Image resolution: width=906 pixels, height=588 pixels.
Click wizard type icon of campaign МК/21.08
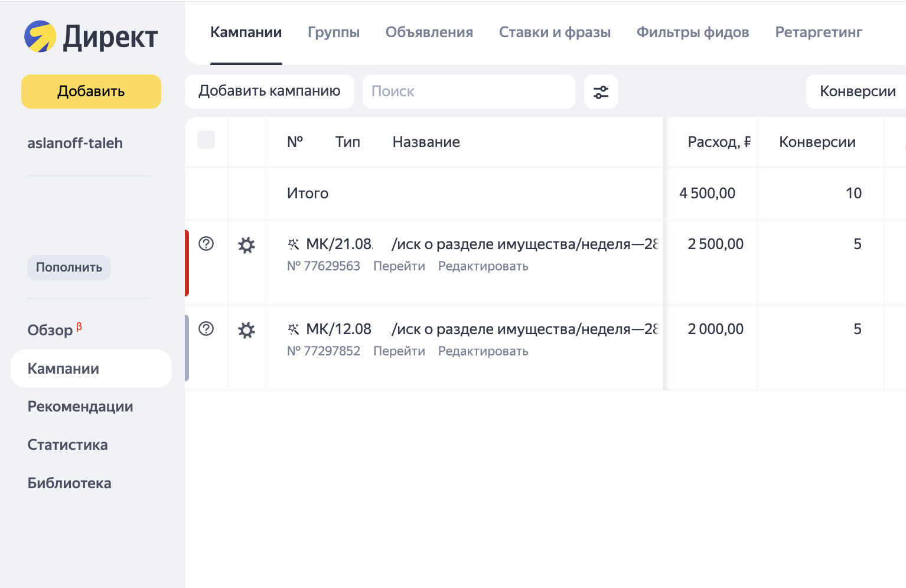[294, 244]
